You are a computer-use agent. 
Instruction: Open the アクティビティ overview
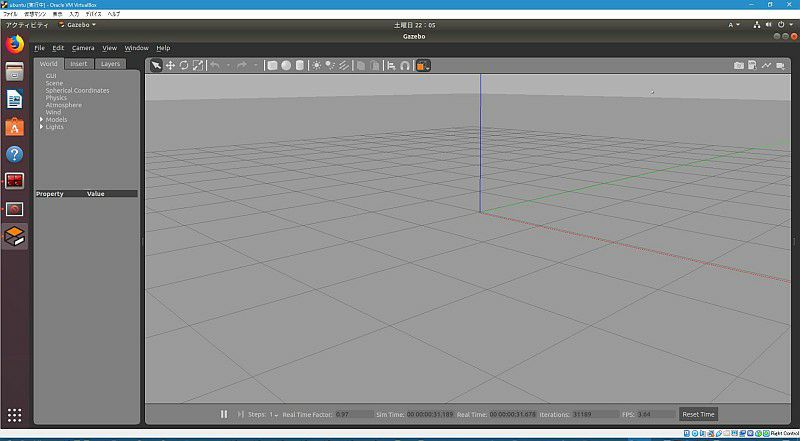coord(27,24)
